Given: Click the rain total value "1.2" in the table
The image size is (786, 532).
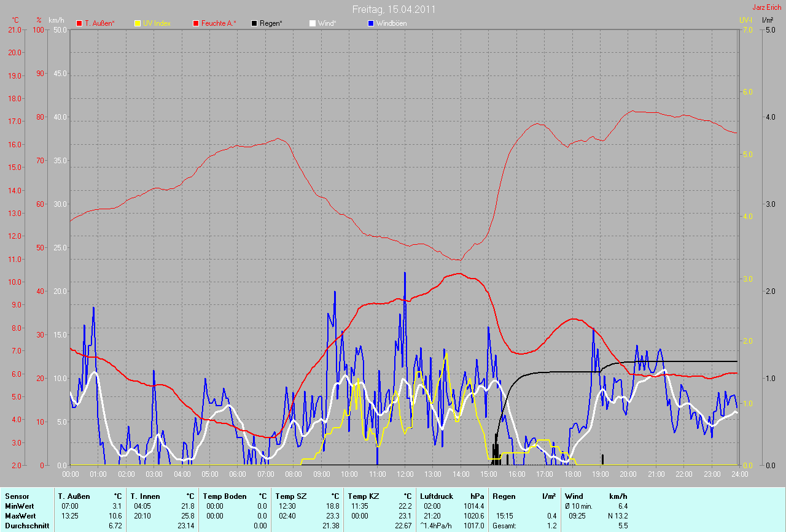Looking at the screenshot, I should click(552, 525).
